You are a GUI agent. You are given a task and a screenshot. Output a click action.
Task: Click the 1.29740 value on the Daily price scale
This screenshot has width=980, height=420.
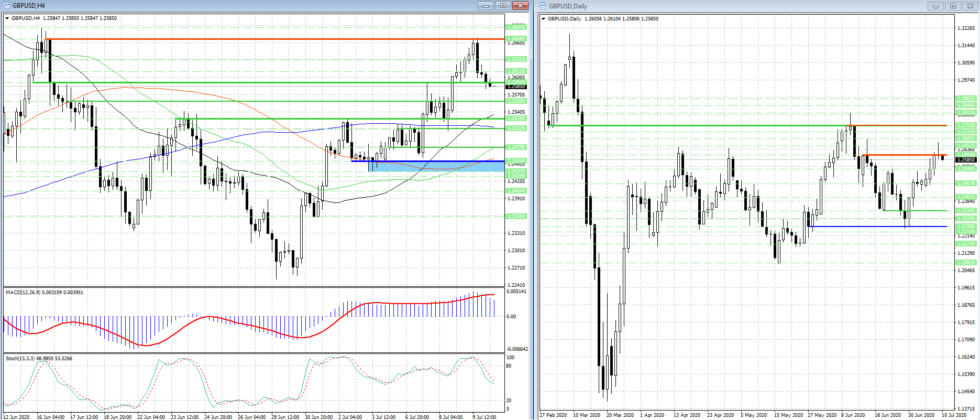click(966, 80)
